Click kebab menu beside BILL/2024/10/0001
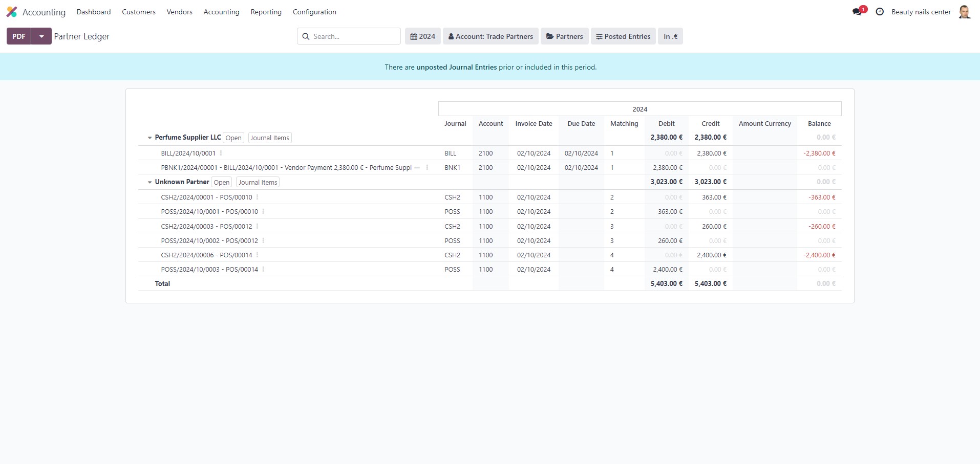980x464 pixels. [x=220, y=152]
